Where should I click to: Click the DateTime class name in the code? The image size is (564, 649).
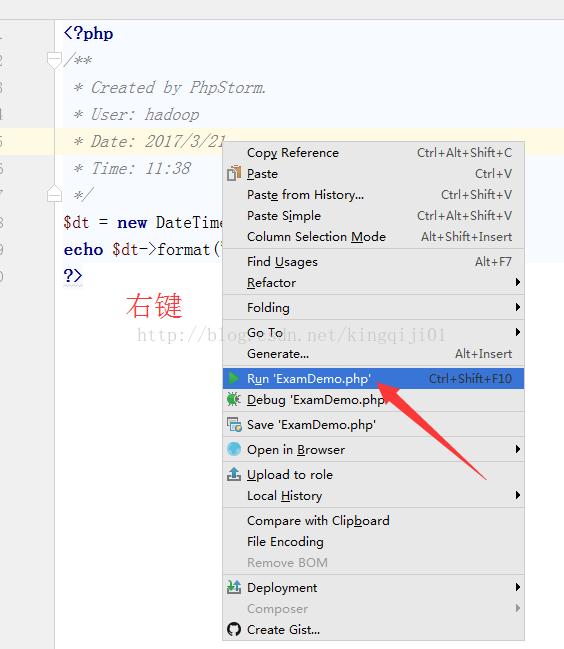coord(190,223)
